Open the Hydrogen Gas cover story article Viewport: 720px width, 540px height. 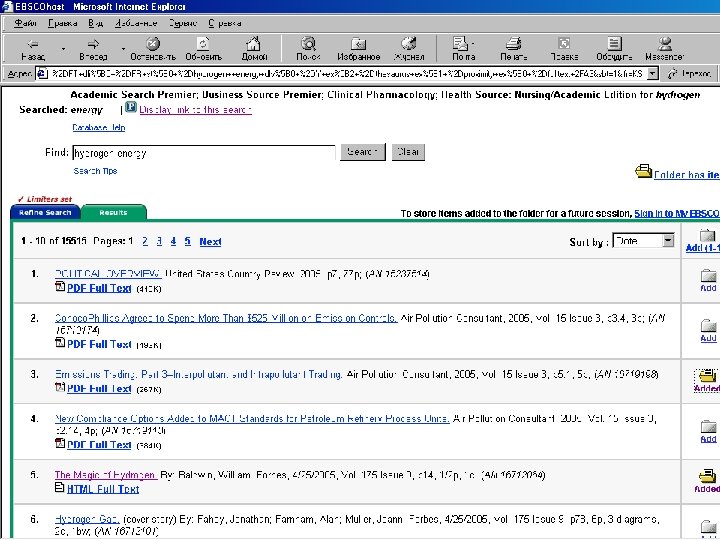87,519
